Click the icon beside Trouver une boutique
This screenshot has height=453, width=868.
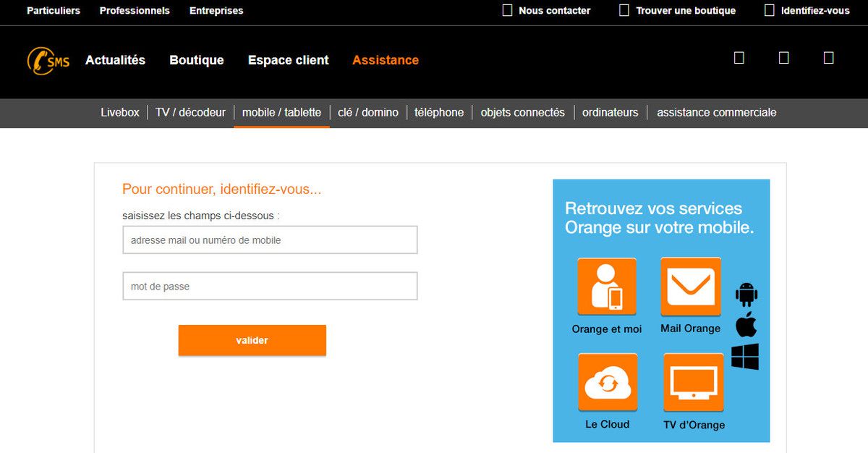point(624,10)
